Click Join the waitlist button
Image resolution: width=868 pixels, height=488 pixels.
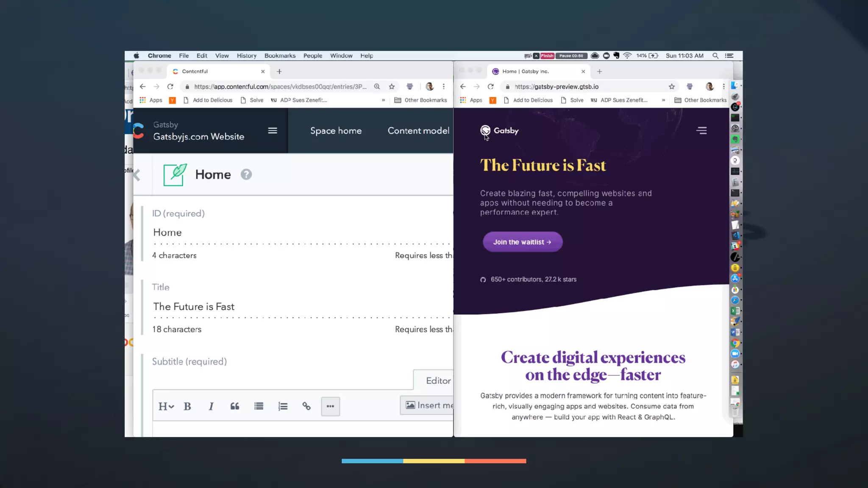[522, 242]
